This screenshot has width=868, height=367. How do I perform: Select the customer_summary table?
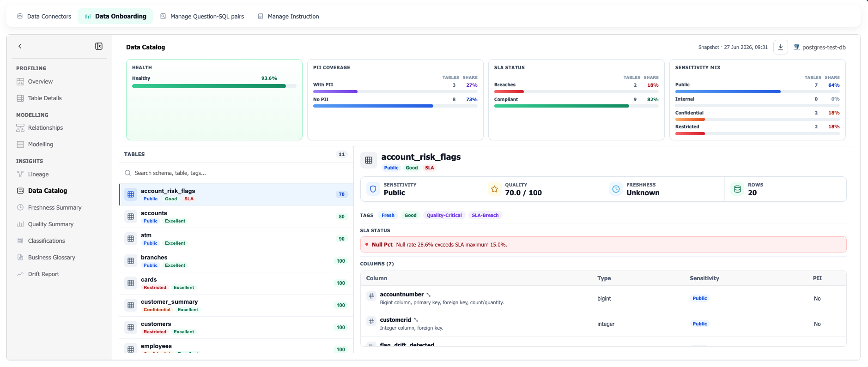[236, 305]
